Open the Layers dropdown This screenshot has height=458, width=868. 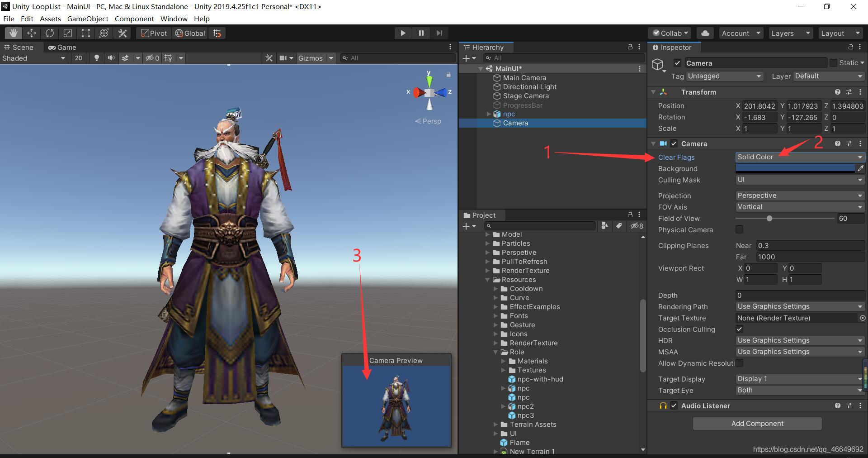click(791, 33)
